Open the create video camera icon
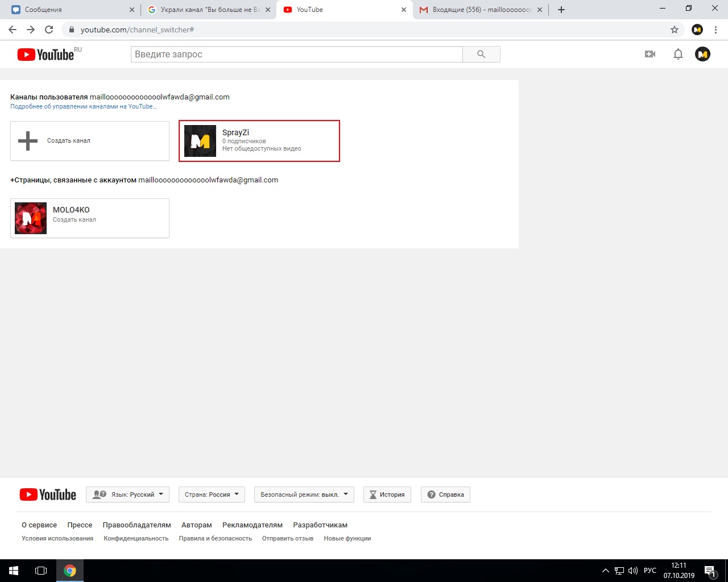 [650, 54]
